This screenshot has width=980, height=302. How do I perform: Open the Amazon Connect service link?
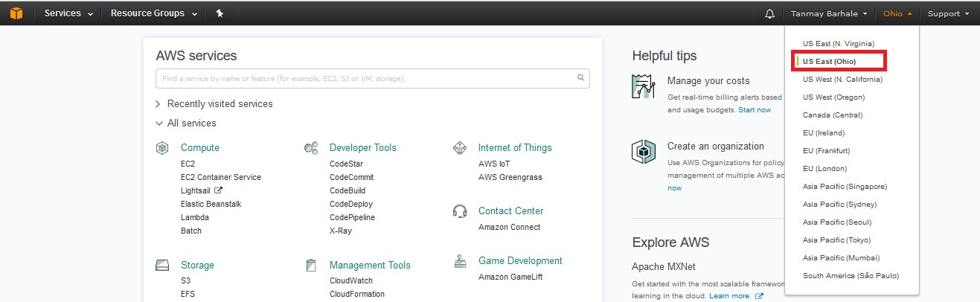(510, 227)
